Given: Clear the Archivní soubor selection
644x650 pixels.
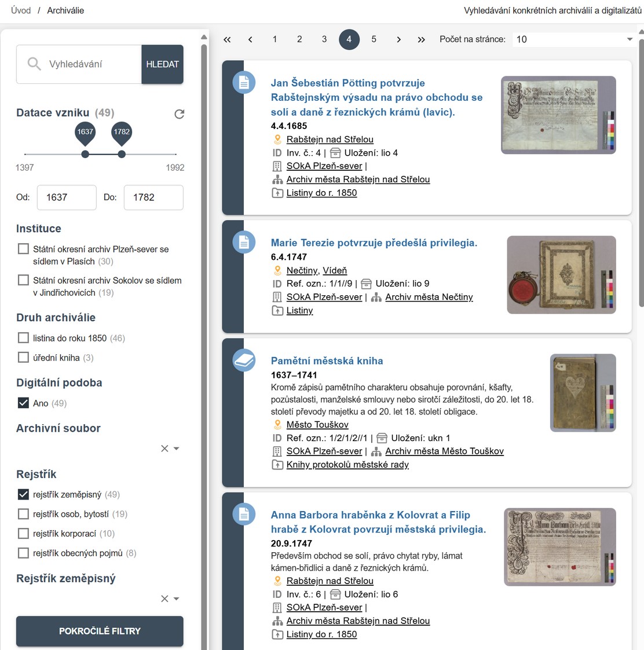Looking at the screenshot, I should [164, 449].
